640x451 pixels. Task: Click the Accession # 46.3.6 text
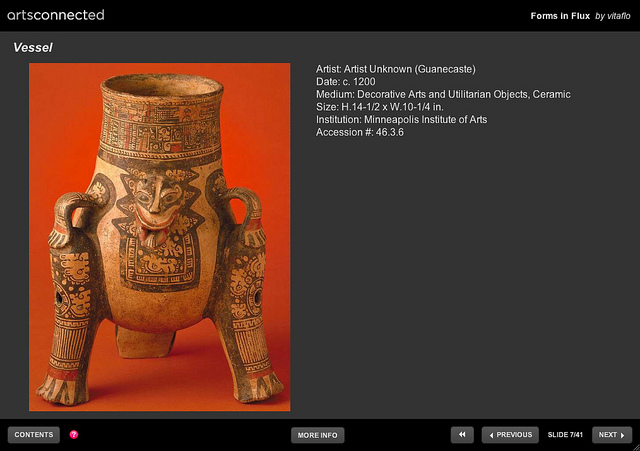tap(360, 132)
